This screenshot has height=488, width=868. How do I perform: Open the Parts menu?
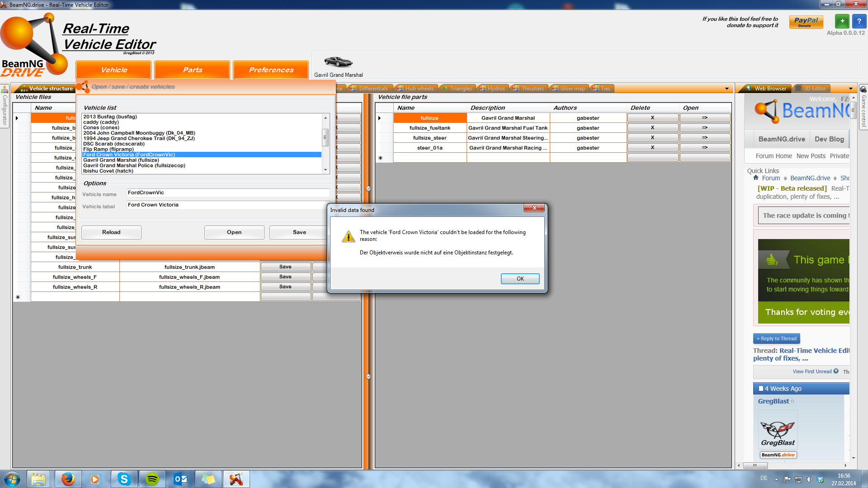pos(192,70)
